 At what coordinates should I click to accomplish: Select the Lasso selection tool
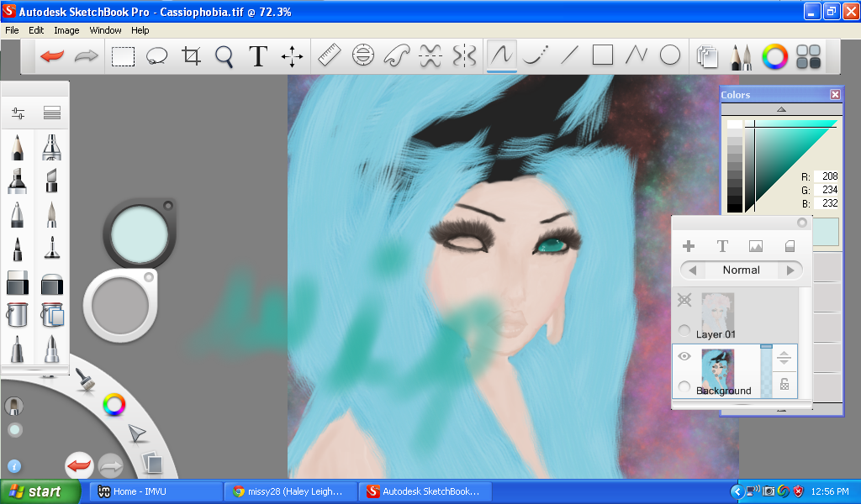point(156,56)
